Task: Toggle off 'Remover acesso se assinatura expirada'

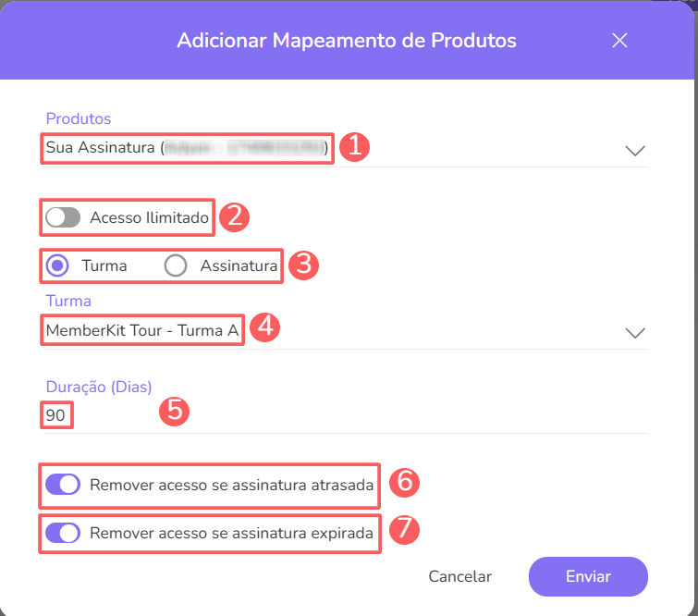Action: pyautogui.click(x=63, y=533)
